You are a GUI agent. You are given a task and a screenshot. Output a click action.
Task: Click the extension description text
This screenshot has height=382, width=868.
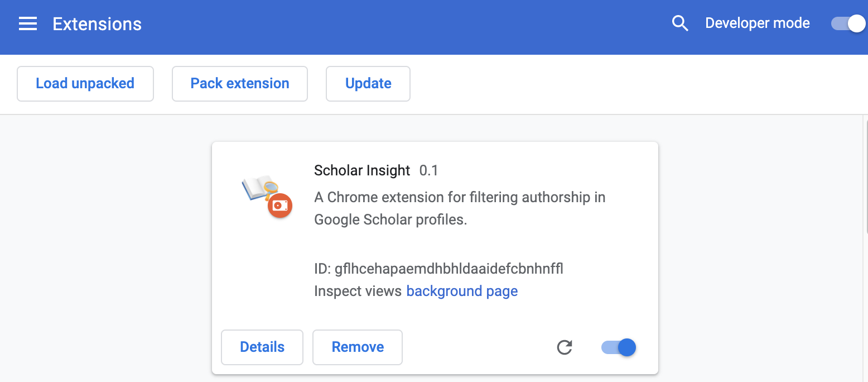pyautogui.click(x=460, y=208)
